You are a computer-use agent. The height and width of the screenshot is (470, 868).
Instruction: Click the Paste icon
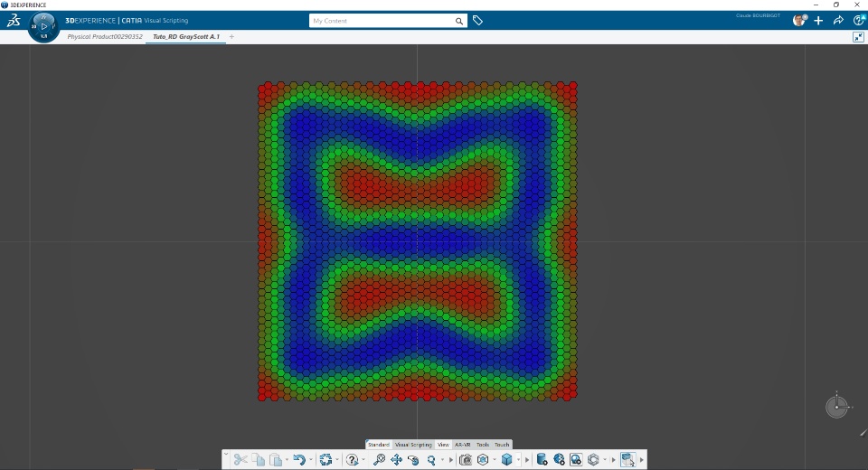tap(276, 459)
